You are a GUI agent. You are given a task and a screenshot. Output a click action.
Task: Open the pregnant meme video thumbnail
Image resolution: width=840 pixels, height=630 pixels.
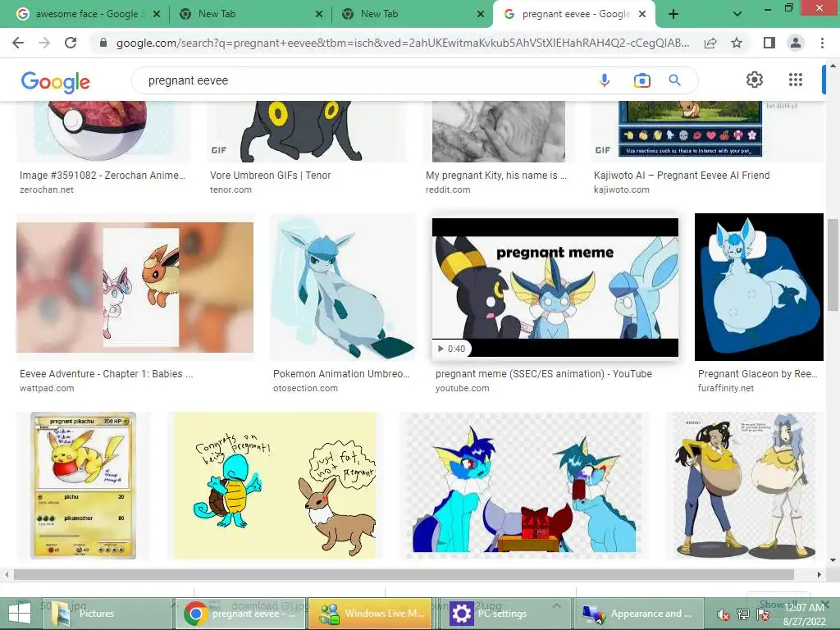pos(555,287)
